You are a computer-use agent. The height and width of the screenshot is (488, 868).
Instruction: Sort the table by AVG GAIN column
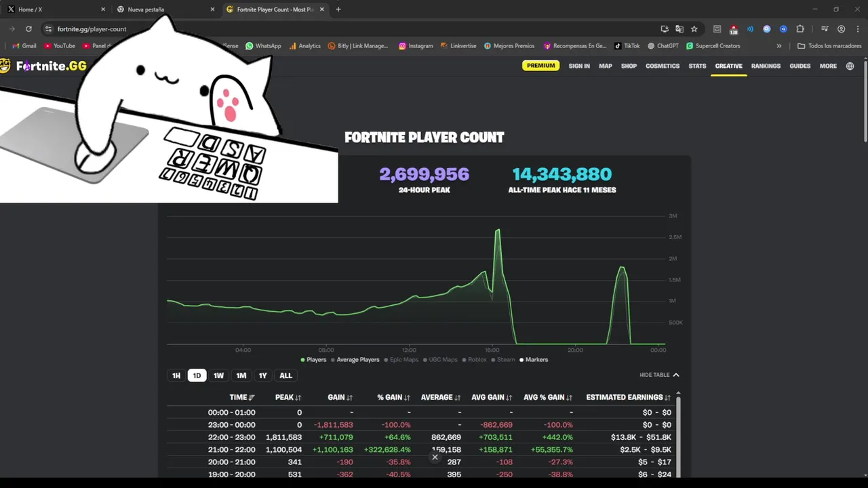coord(492,397)
